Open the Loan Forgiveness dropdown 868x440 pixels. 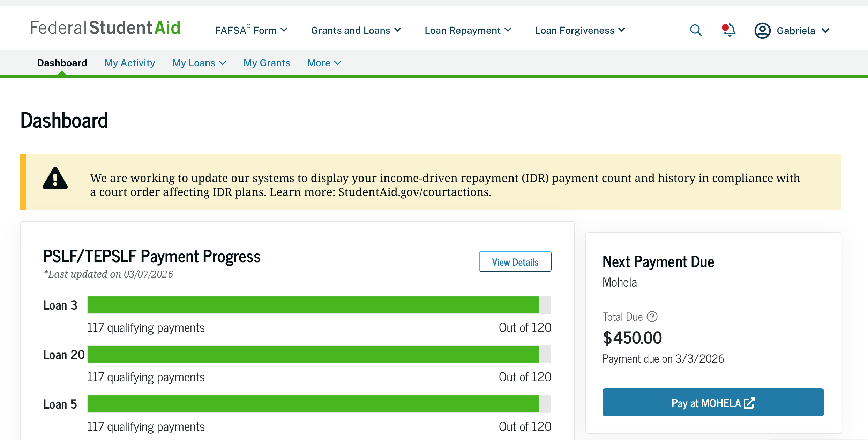pos(580,30)
